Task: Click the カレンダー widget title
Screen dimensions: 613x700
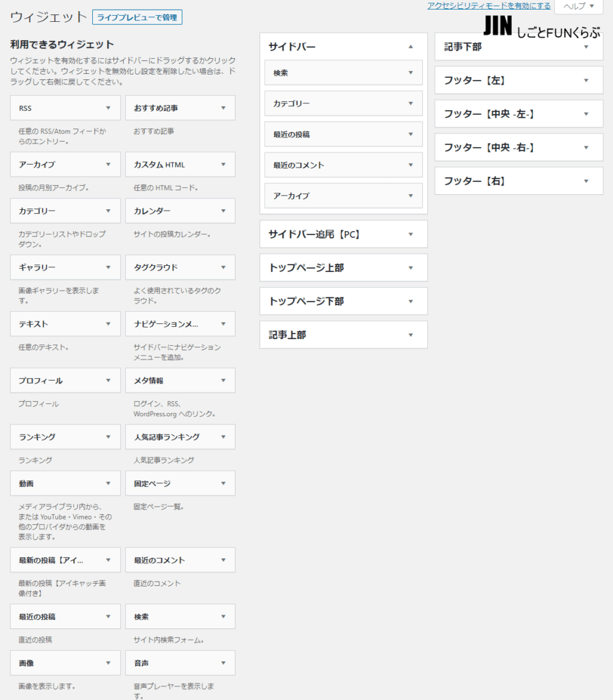Action: (152, 211)
